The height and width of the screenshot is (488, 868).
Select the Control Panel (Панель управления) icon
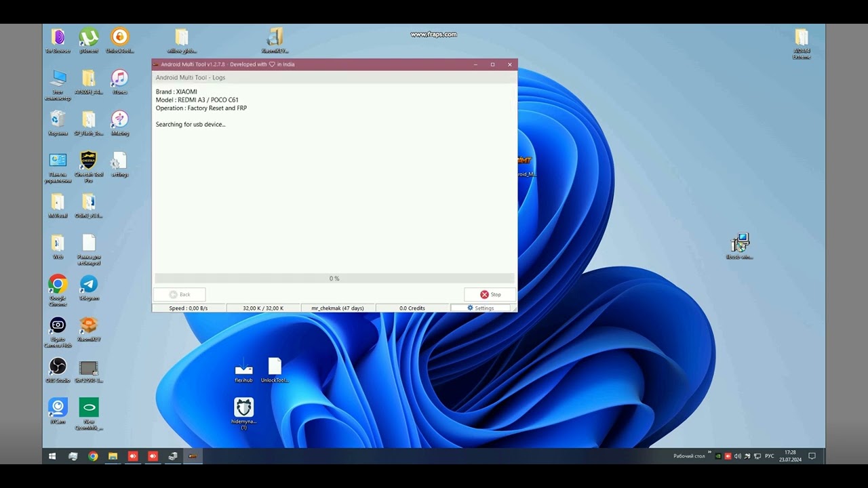click(58, 167)
